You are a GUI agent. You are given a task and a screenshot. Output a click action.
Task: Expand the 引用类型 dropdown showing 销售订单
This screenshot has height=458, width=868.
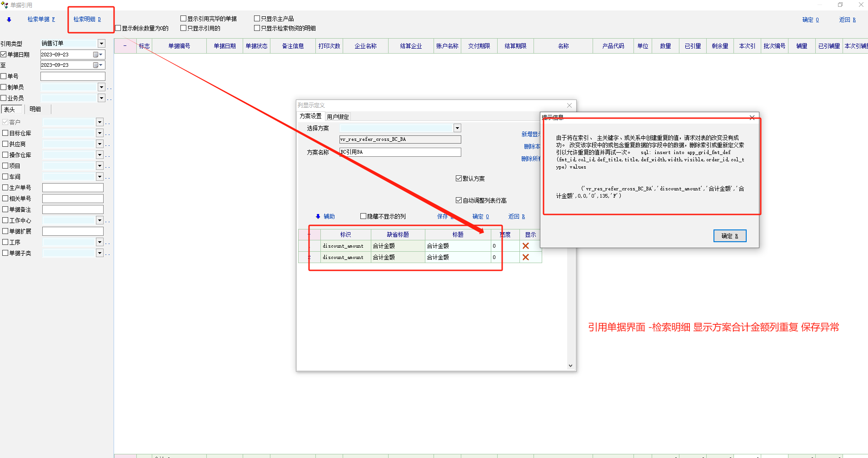click(101, 44)
